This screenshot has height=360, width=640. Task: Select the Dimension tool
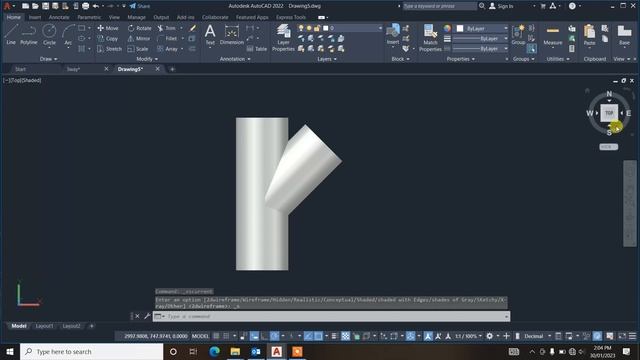(231, 34)
